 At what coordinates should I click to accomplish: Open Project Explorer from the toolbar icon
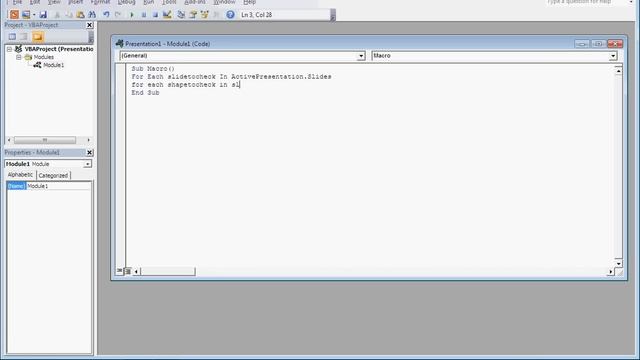[x=181, y=15]
